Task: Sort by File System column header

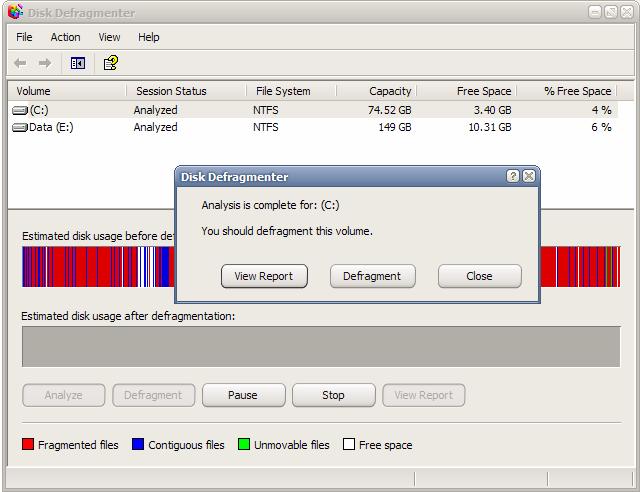Action: click(291, 91)
